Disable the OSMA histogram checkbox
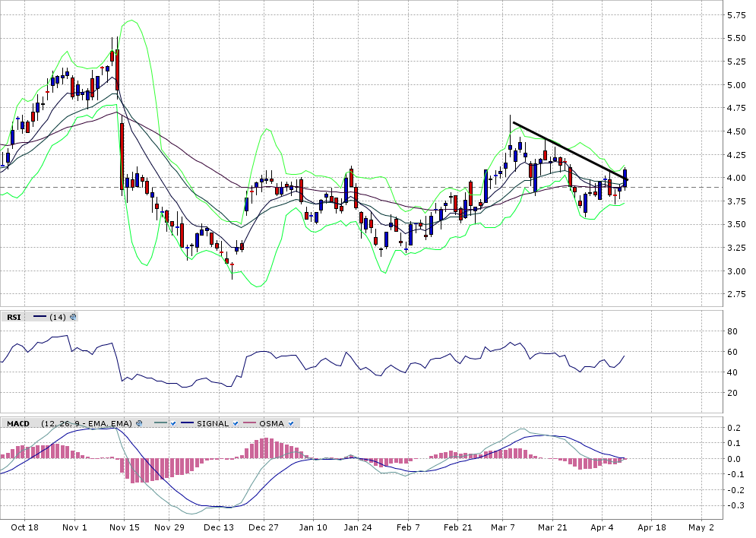 pos(291,423)
